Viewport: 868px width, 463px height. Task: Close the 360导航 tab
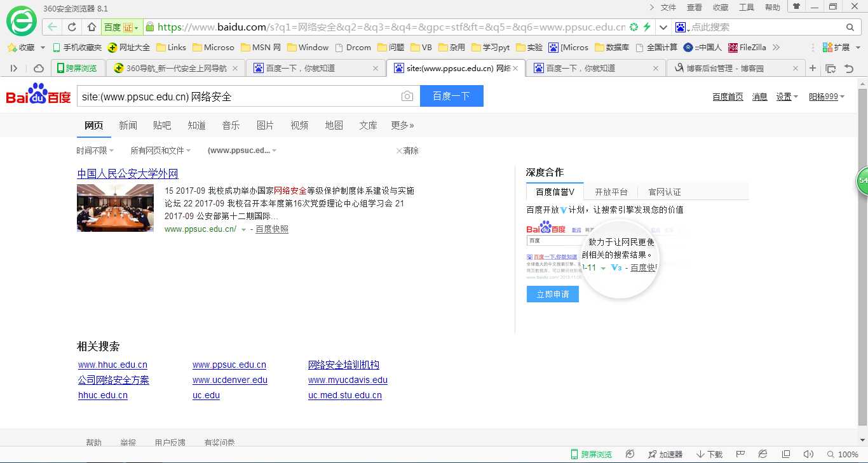235,68
